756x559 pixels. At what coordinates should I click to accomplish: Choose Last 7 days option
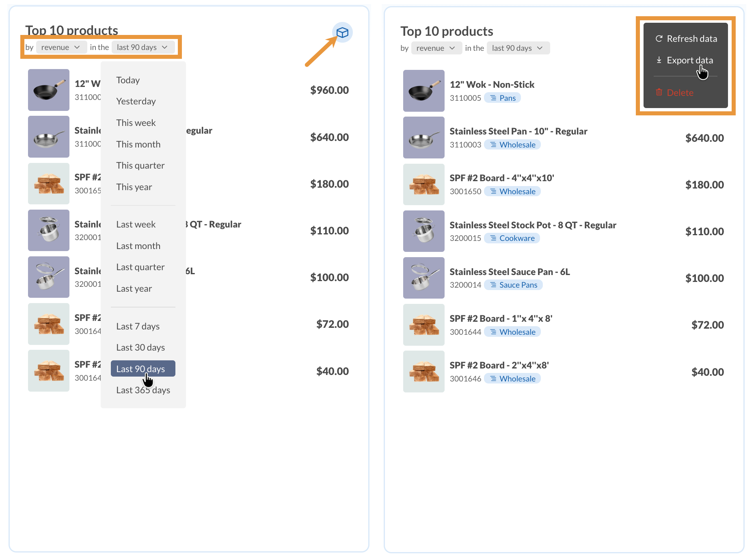[x=138, y=326]
